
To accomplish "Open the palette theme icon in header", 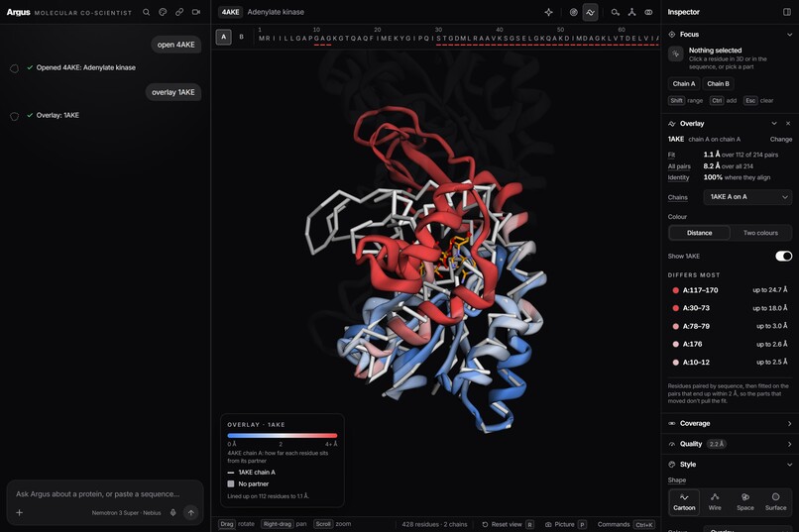I will [163, 12].
